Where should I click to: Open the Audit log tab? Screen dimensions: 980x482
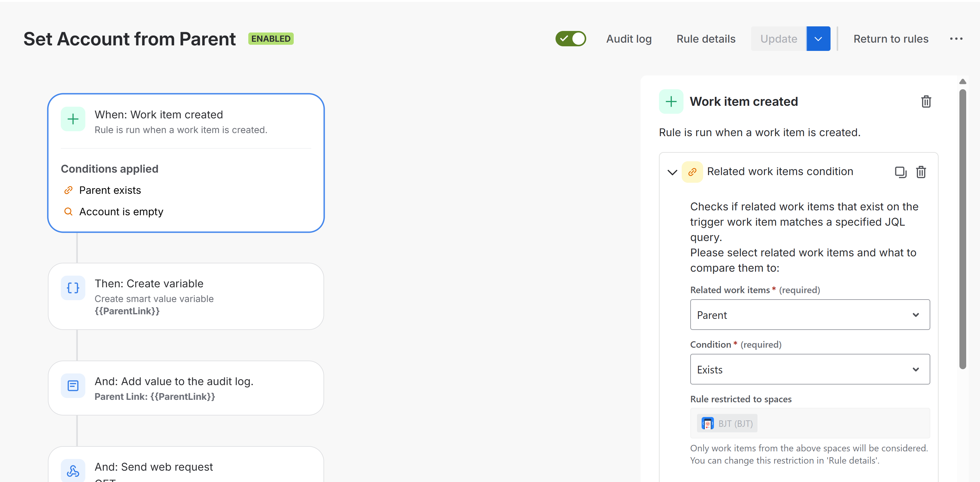[x=629, y=39]
